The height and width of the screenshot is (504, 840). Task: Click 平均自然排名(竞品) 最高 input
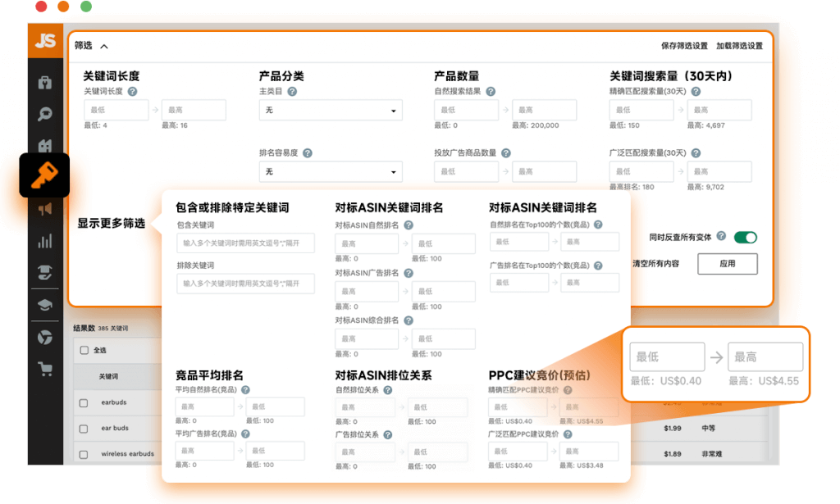(x=204, y=406)
